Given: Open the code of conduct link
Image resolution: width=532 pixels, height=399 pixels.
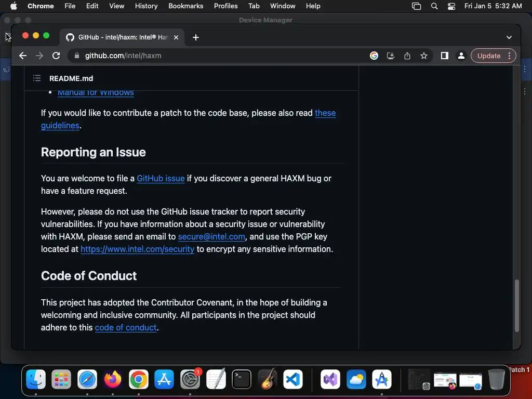Looking at the screenshot, I should pos(126,327).
